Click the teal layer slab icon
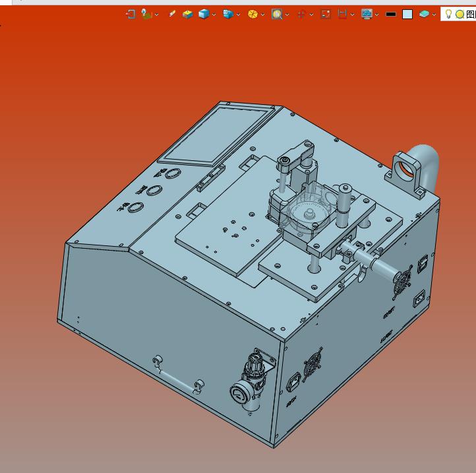The height and width of the screenshot is (473, 476). tap(424, 14)
